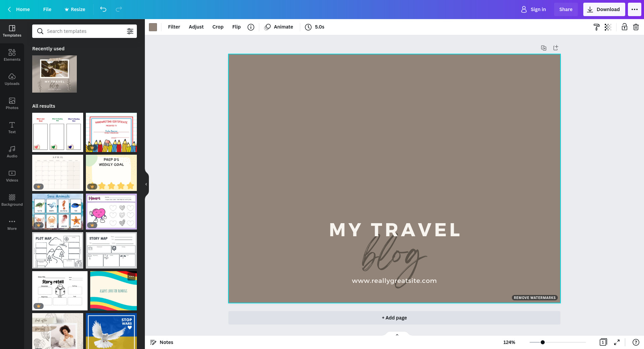This screenshot has height=349, width=644.
Task: Delete selected element with trash icon
Action: [x=636, y=27]
